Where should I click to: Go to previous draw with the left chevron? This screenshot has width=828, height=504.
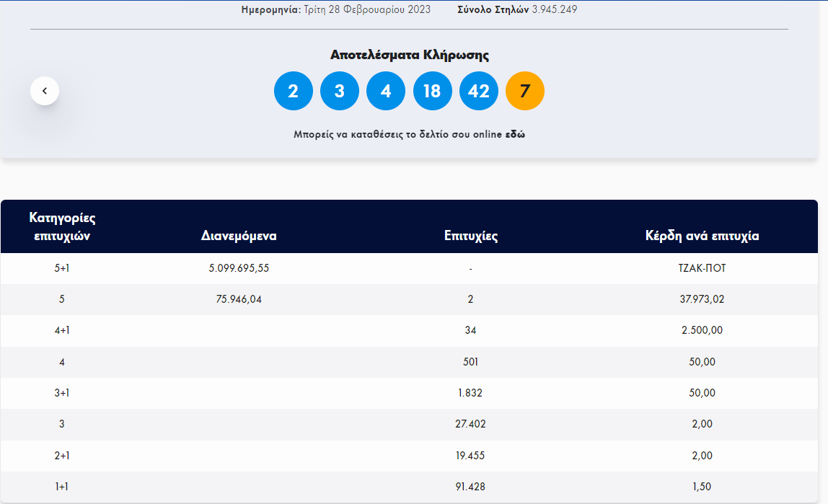[x=45, y=91]
